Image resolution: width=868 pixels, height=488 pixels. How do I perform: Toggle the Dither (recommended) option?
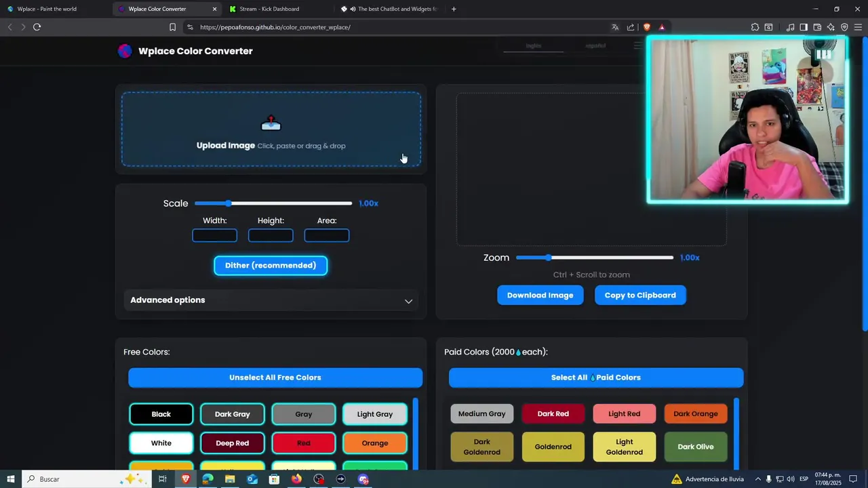point(271,266)
